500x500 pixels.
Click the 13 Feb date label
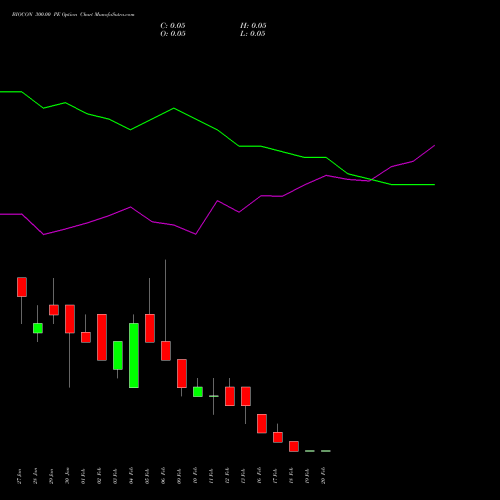[x=243, y=476]
